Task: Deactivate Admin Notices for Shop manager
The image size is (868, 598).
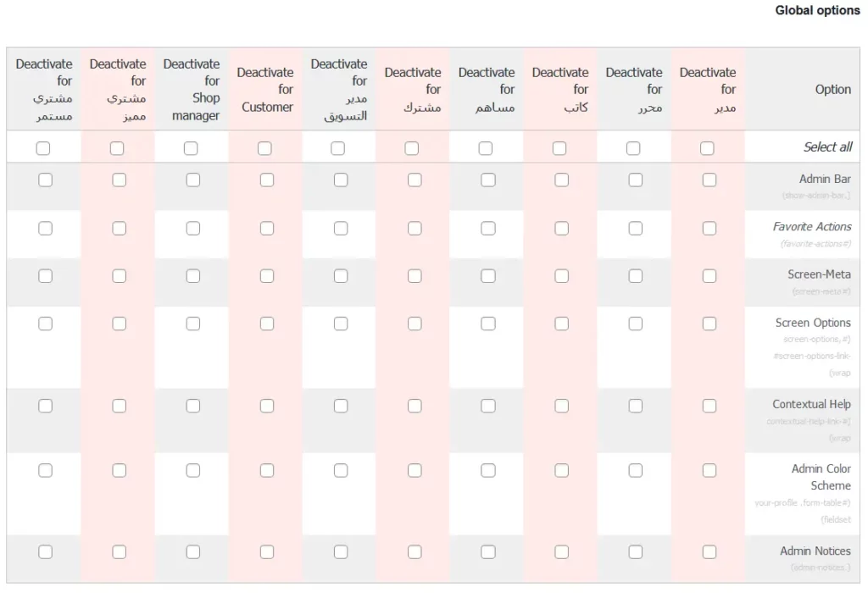Action: click(x=193, y=551)
